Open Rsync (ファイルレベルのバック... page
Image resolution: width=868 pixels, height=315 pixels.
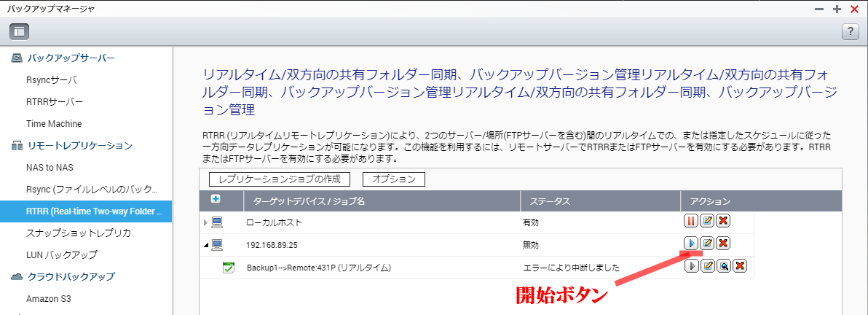coord(92,190)
